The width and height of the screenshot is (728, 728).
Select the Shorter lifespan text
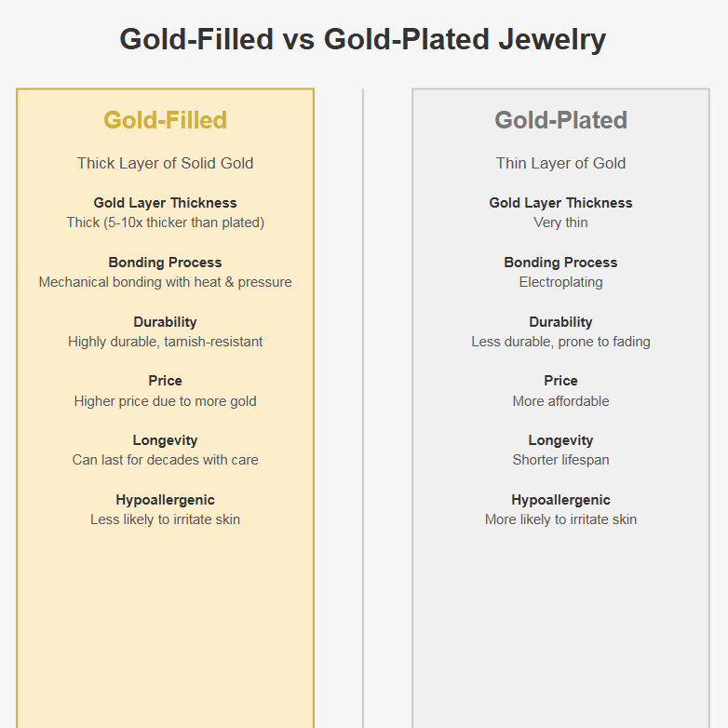pos(560,460)
